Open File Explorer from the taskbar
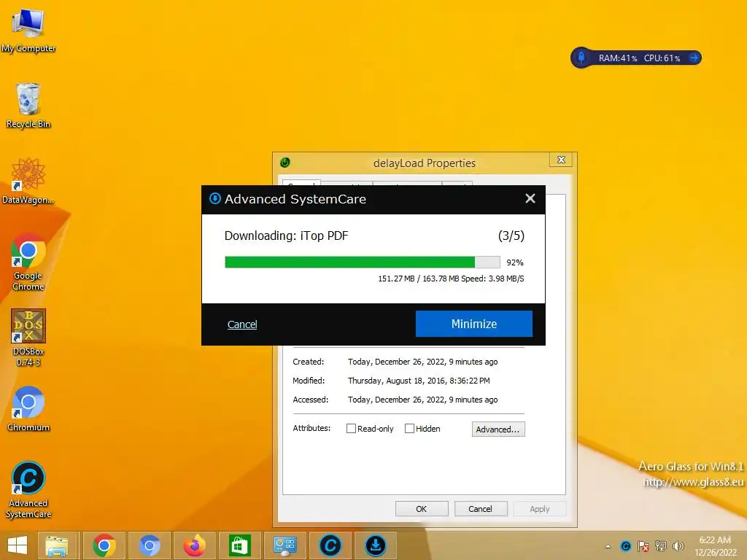The width and height of the screenshot is (747, 560). click(x=57, y=545)
